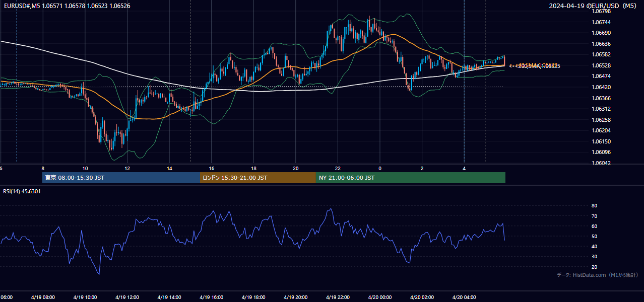Click the 4/19 10:00 bottom time label
Screen dimensions: 644x302
pyautogui.click(x=85, y=297)
